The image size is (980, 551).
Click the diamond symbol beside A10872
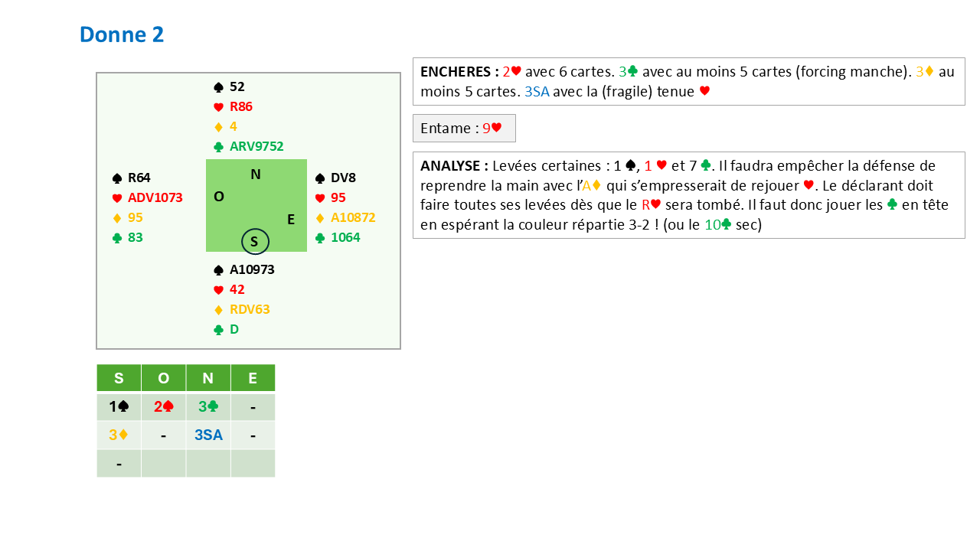click(321, 218)
